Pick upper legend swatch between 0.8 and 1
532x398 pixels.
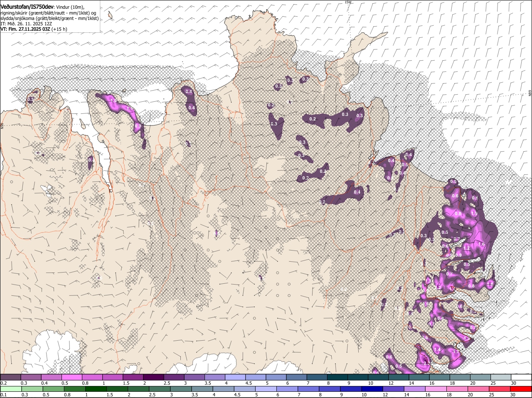pos(92,377)
